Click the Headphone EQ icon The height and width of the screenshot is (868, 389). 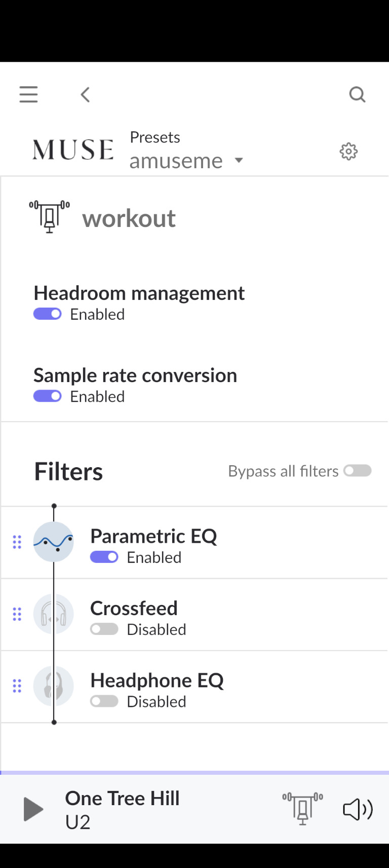tap(54, 686)
